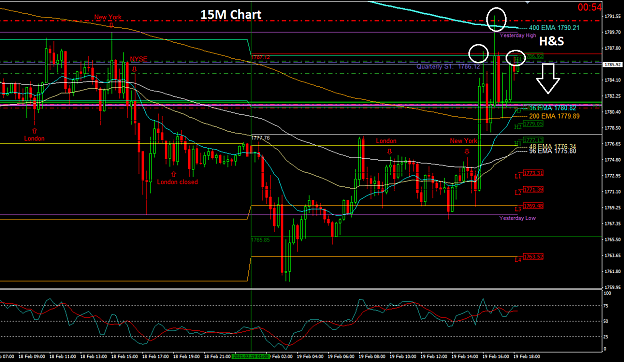Click the NYSE session open marker
This screenshot has width=625, height=362.
click(x=139, y=59)
